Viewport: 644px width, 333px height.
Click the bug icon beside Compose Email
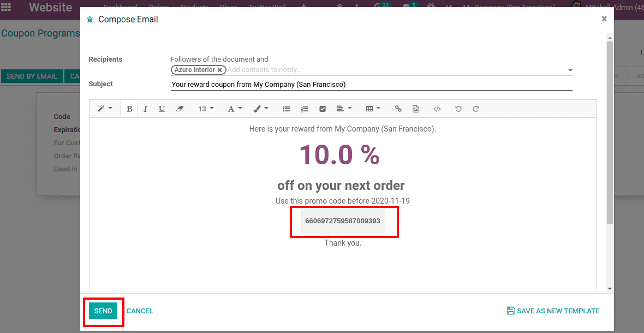pos(90,20)
